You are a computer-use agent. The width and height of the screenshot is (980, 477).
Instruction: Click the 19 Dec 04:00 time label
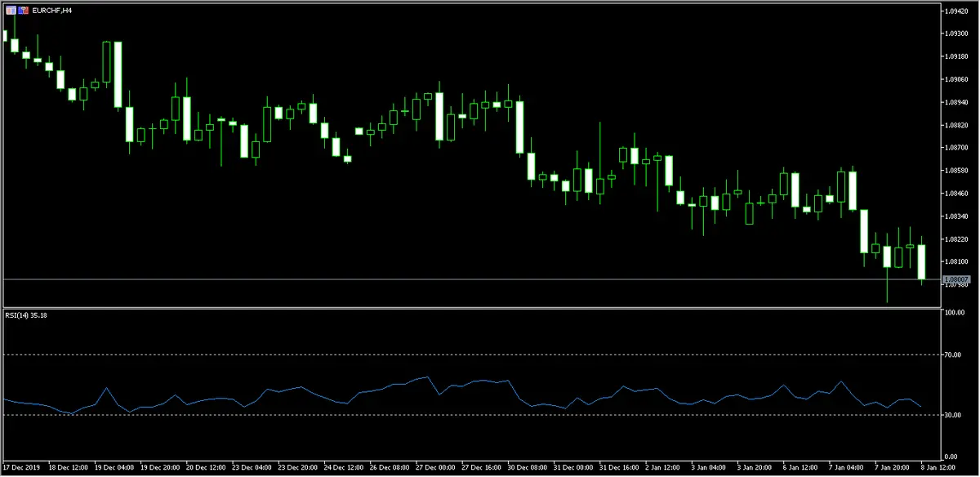coord(114,468)
